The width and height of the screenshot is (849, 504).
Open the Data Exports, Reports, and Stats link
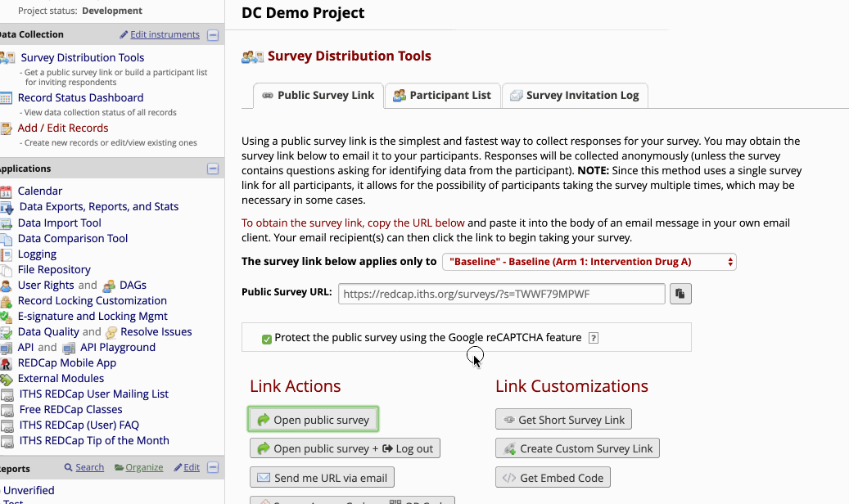click(99, 207)
